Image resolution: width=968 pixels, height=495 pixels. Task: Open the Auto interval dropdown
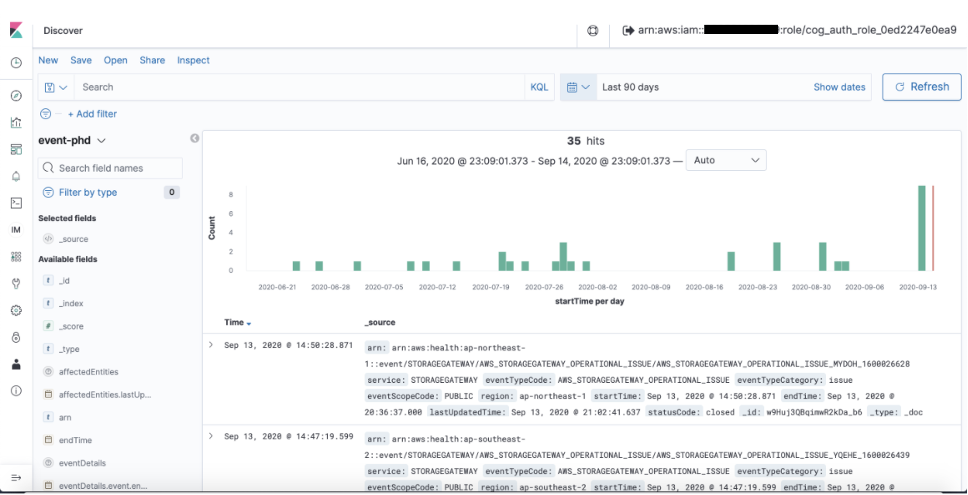click(x=725, y=160)
